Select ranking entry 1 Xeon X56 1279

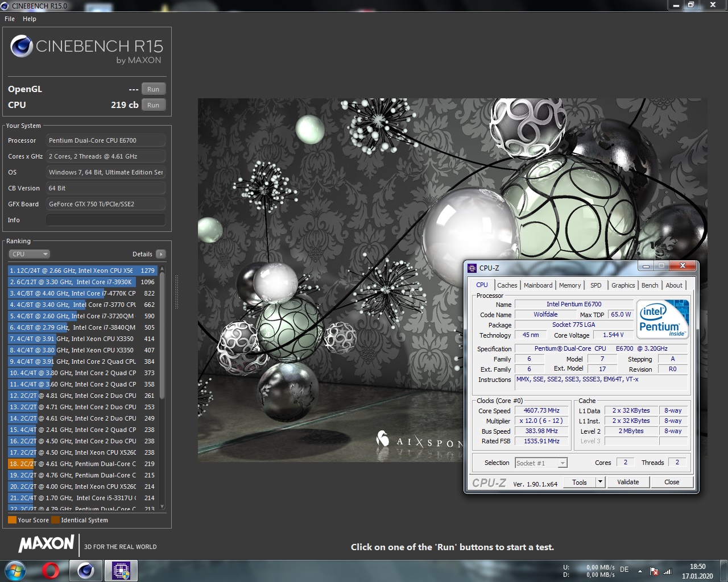(x=82, y=271)
